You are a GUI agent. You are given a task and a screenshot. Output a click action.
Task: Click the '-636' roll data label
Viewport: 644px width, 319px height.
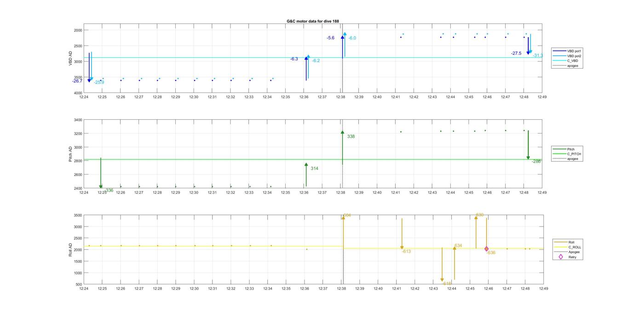(491, 253)
